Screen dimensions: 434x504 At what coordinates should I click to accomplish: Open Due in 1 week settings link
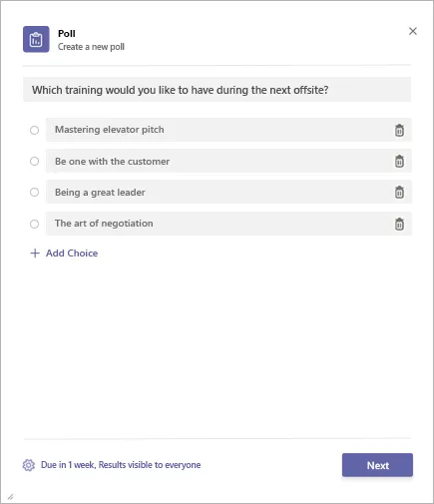121,465
